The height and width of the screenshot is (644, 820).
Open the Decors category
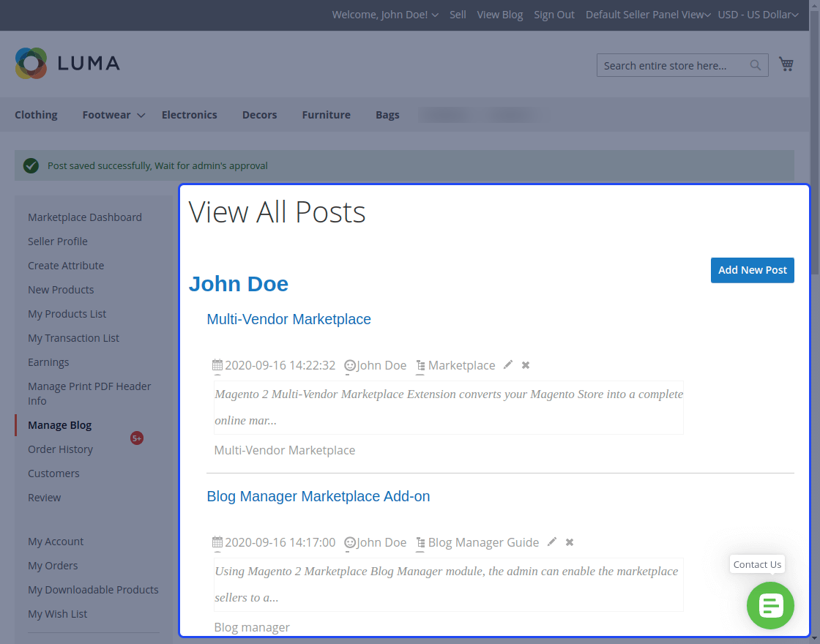259,114
